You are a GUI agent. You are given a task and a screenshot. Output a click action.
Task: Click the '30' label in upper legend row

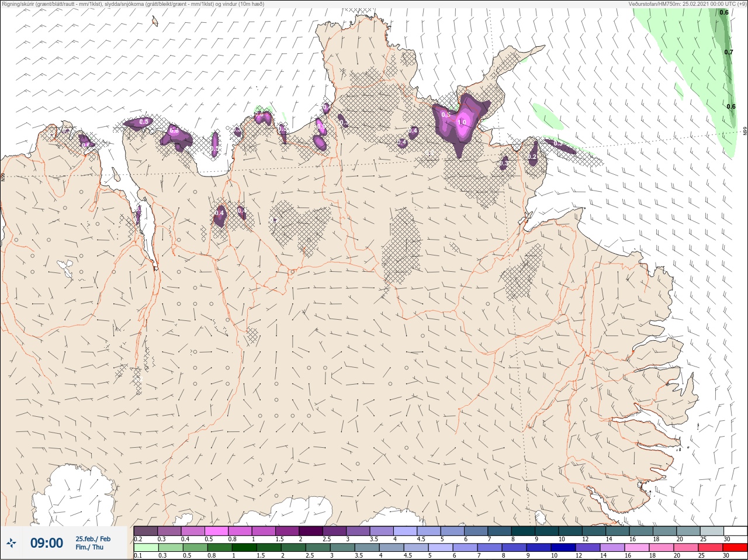point(727,539)
